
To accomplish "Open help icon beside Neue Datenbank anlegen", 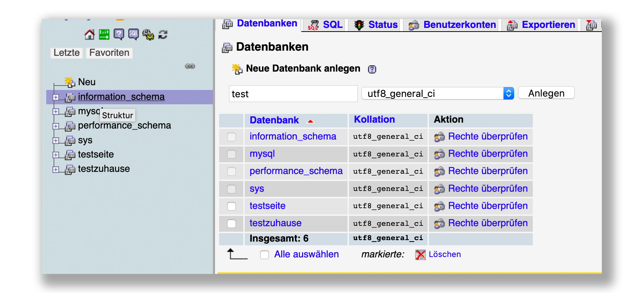I will 372,69.
